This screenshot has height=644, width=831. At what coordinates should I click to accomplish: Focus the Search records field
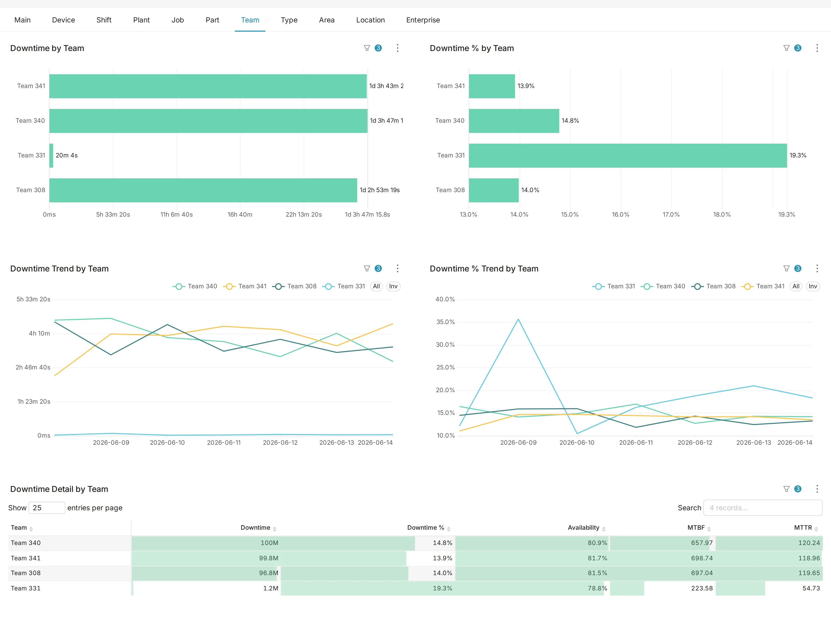pyautogui.click(x=763, y=508)
